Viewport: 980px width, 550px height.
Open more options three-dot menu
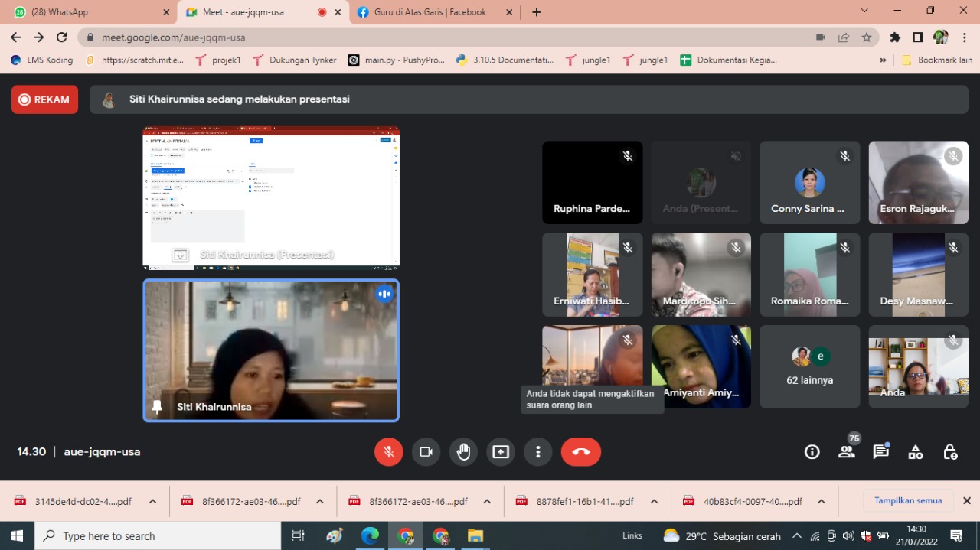coord(538,452)
